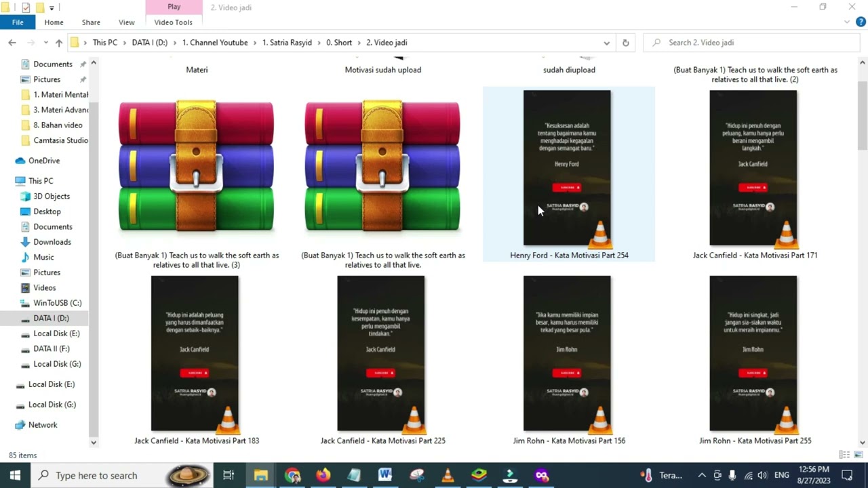Go up one folder level arrow
868x488 pixels.
pyautogui.click(x=59, y=43)
